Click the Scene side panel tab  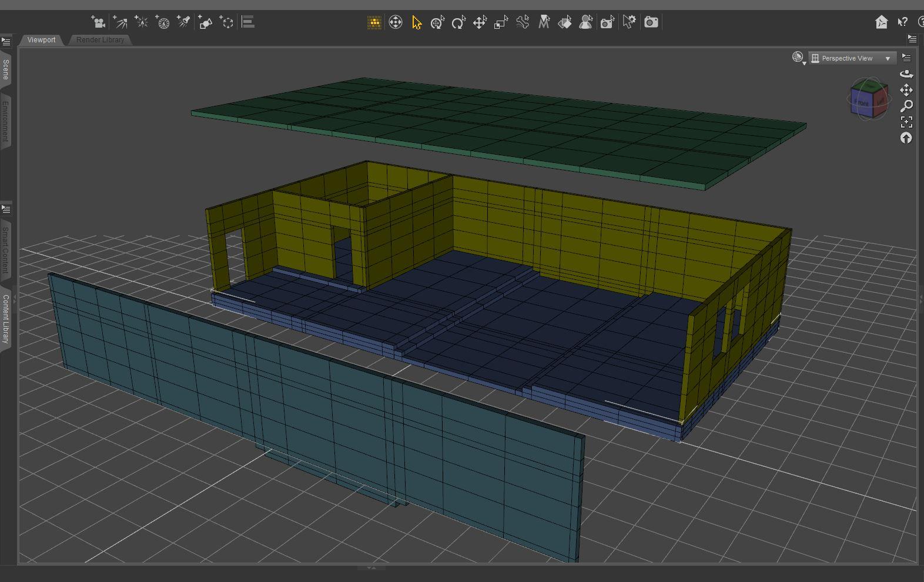(x=6, y=69)
